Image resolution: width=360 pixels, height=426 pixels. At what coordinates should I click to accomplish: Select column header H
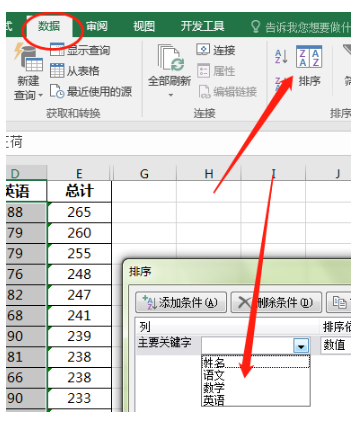(209, 173)
